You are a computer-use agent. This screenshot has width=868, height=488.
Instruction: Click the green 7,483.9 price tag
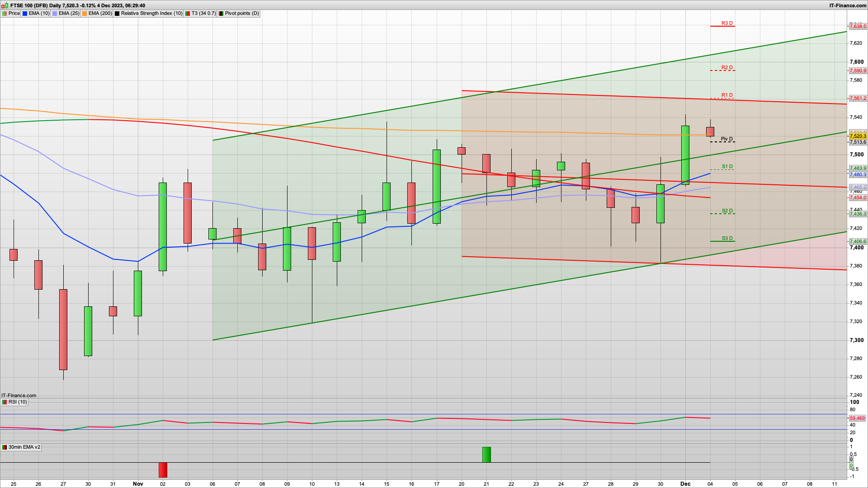[x=858, y=169]
